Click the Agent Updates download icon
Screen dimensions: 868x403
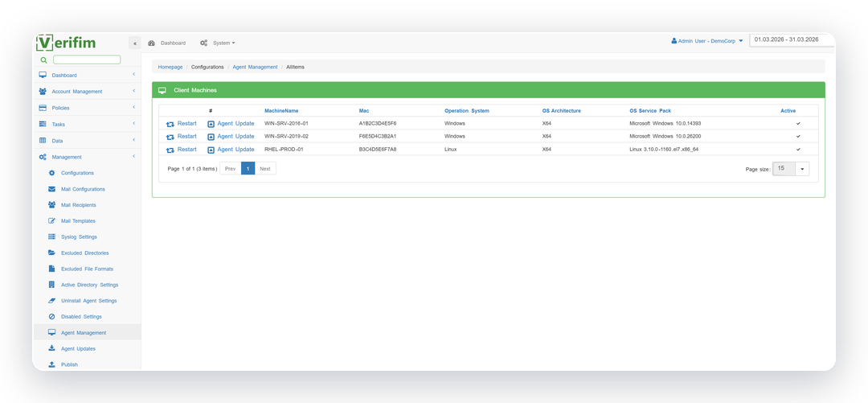coord(51,348)
